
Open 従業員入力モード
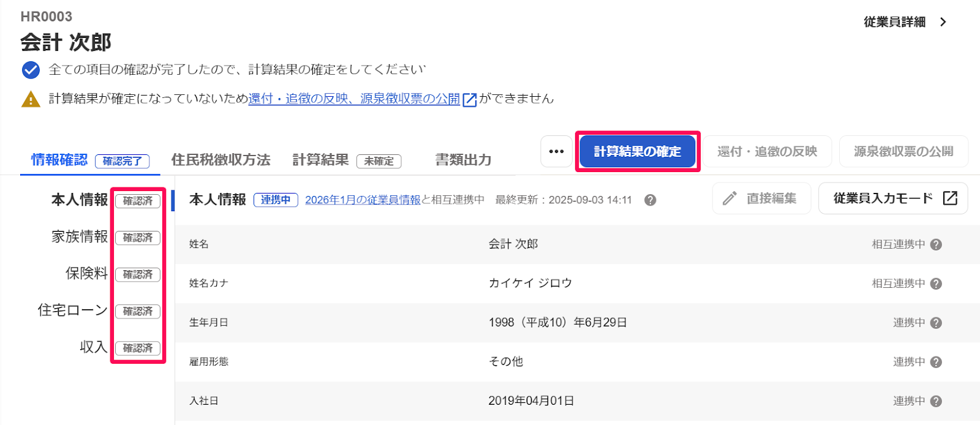point(893,198)
